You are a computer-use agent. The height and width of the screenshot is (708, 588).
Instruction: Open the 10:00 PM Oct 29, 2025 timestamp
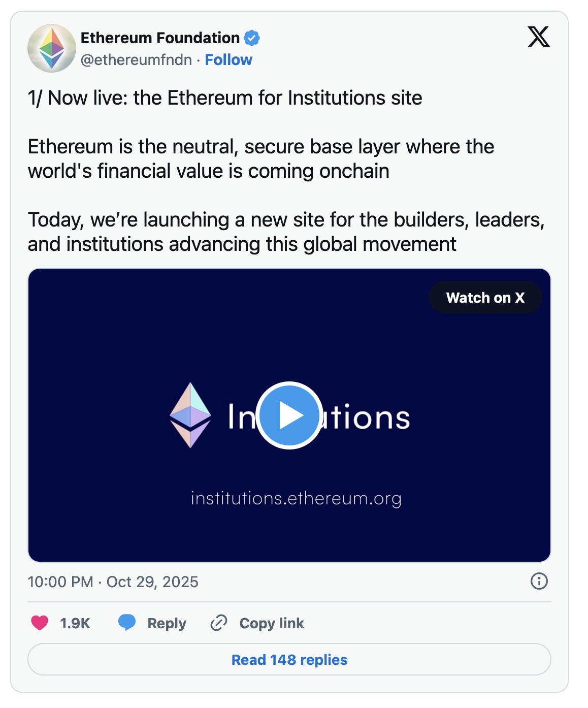point(113,582)
